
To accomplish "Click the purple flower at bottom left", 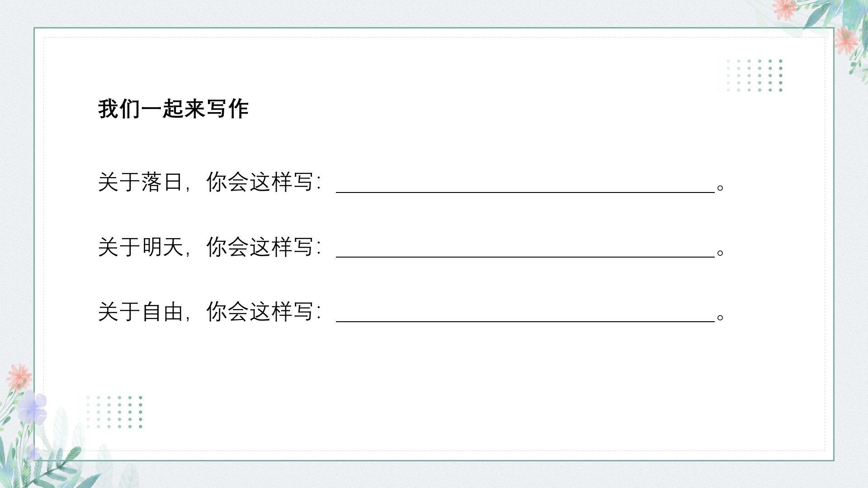I will pos(33,407).
